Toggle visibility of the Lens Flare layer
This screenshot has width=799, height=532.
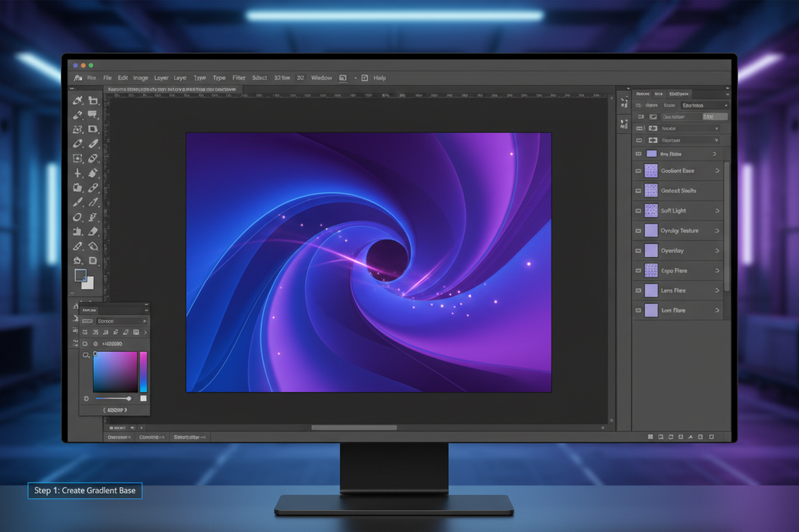tap(639, 290)
